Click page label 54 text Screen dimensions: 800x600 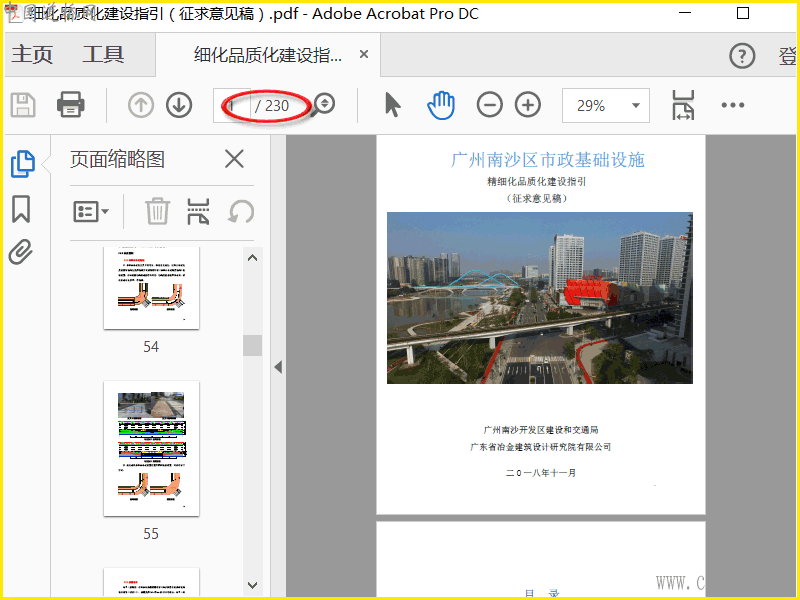click(151, 347)
